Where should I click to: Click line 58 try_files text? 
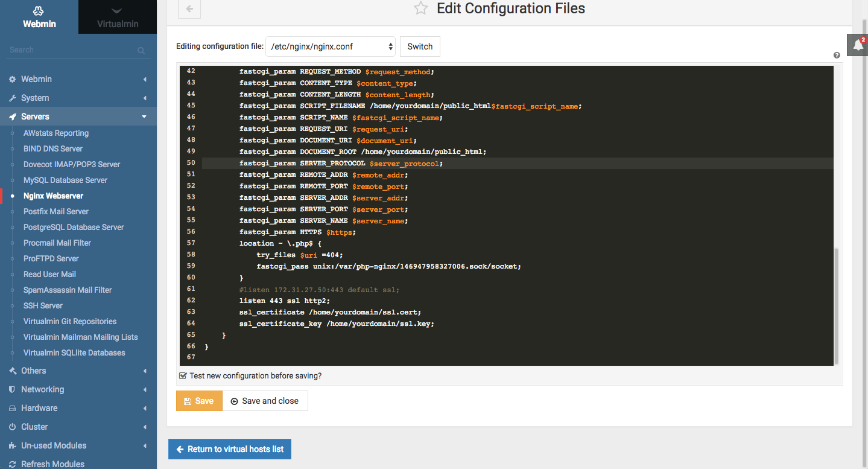(x=300, y=255)
